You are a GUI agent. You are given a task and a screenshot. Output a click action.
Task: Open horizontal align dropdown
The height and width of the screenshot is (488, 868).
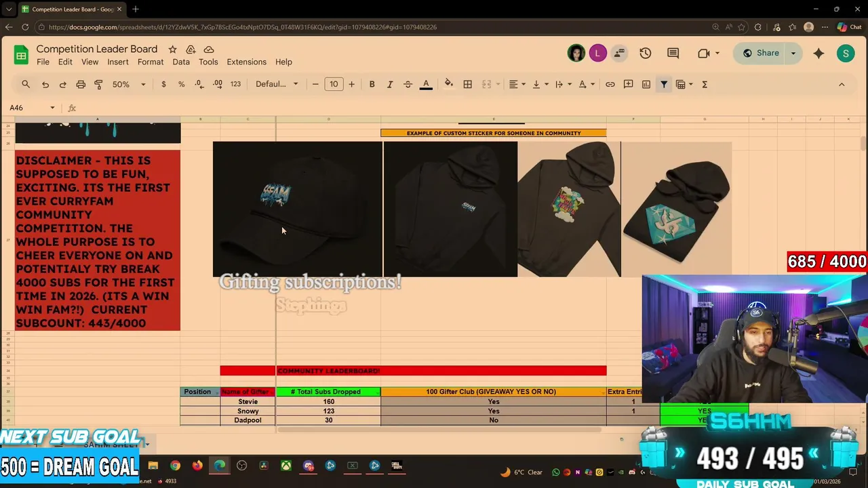pyautogui.click(x=517, y=84)
